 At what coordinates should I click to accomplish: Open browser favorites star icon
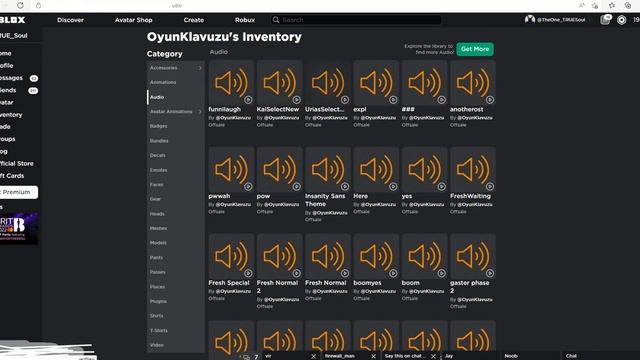point(611,5)
